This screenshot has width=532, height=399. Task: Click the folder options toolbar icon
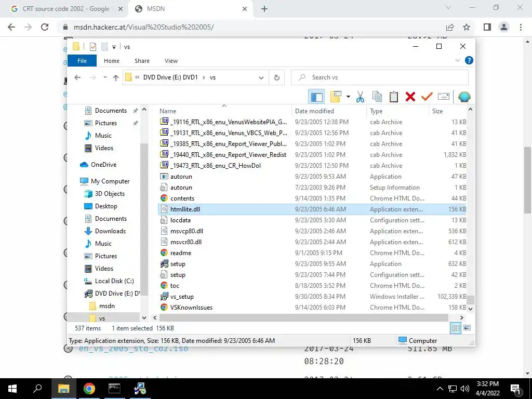pos(336,97)
